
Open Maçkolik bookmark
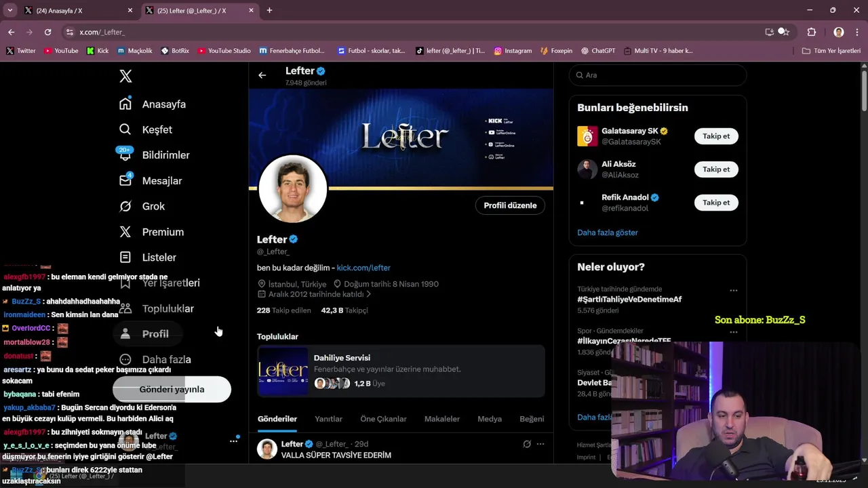(x=134, y=51)
